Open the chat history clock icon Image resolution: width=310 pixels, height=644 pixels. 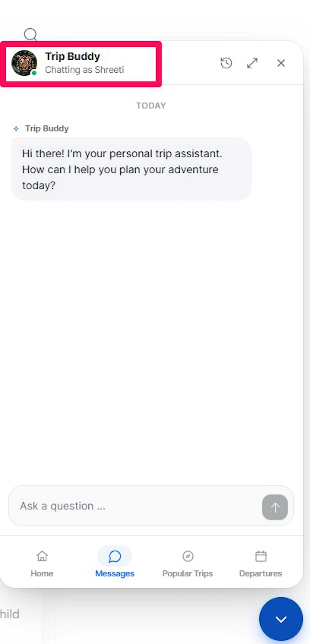[x=226, y=63]
